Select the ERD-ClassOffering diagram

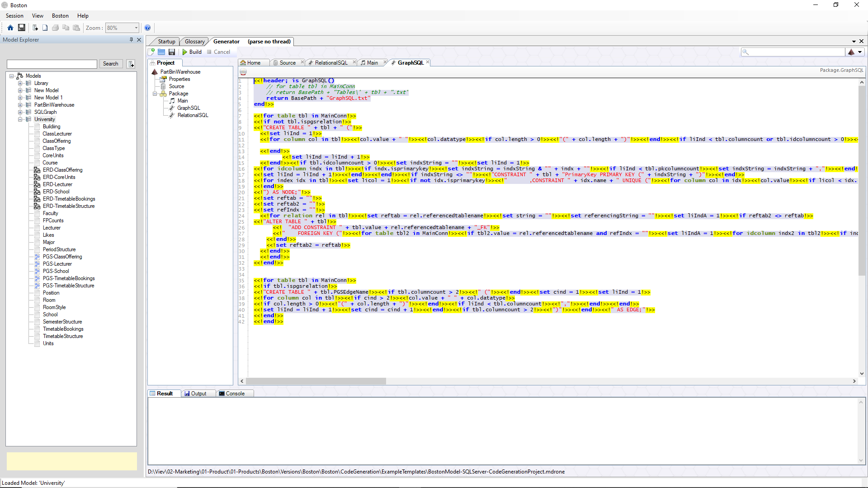coord(62,170)
